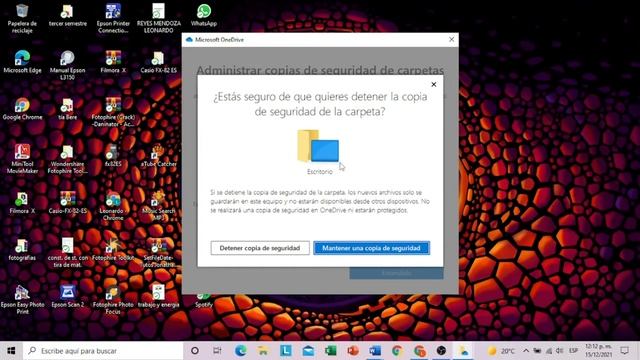
Task: Select the Fotophire Photo Focus shortcut
Action: 113,300
